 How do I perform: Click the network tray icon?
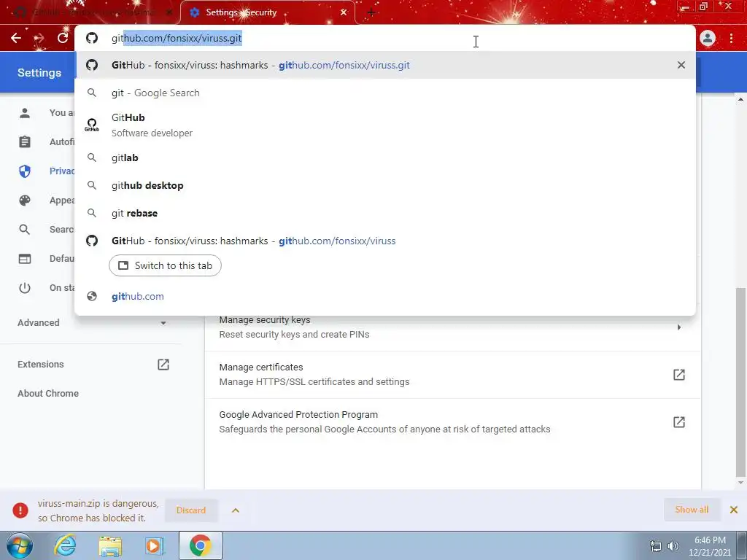pos(656,546)
